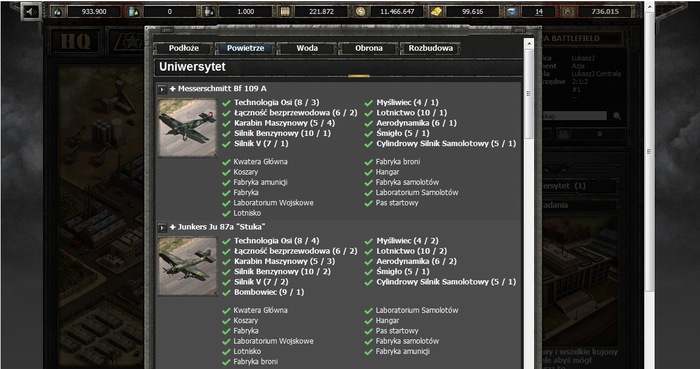Click the fuel resource icon beside 0

(x=133, y=12)
